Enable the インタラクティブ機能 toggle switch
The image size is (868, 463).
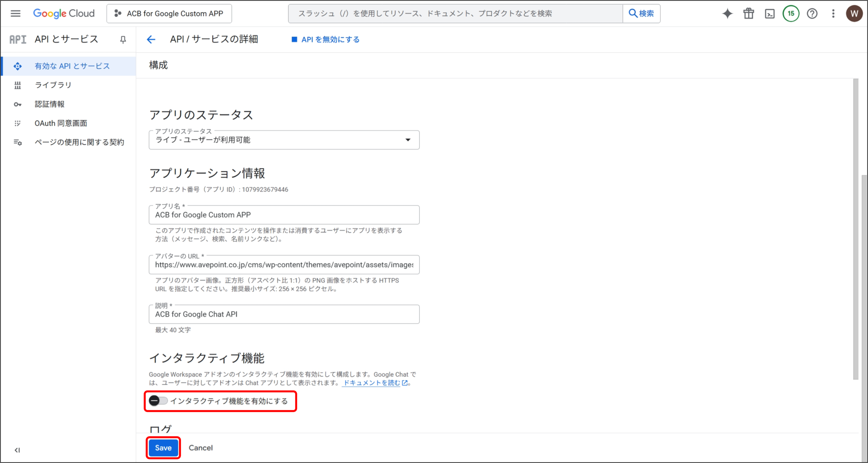tap(158, 401)
